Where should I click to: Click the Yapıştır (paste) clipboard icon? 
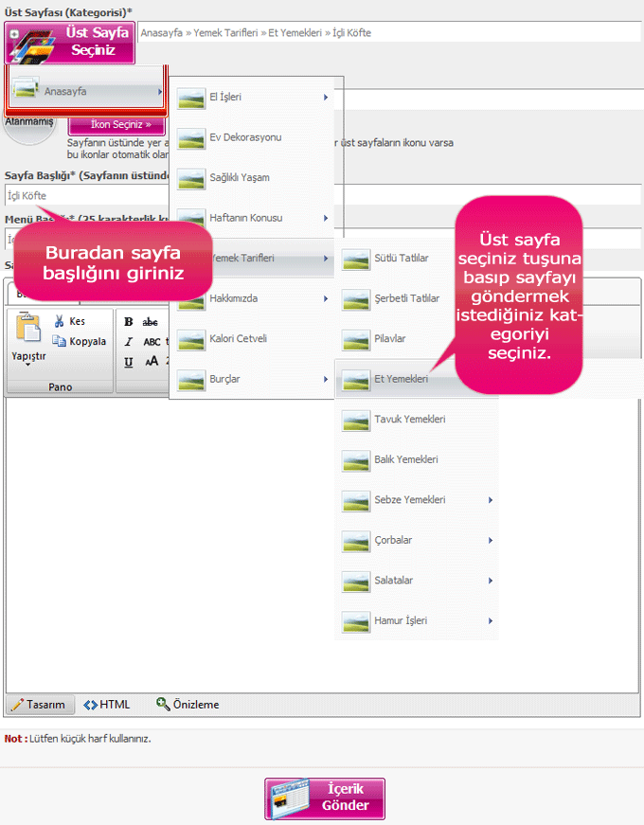coord(28,328)
